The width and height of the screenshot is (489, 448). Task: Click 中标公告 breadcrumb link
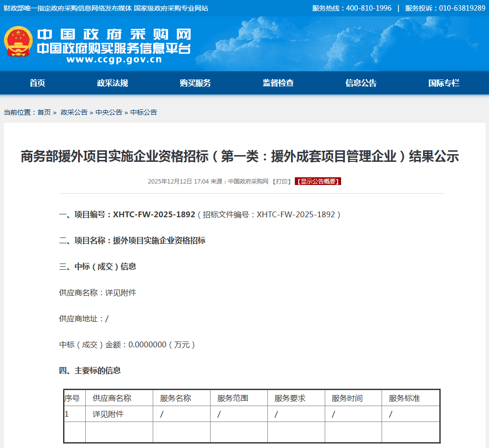point(144,112)
